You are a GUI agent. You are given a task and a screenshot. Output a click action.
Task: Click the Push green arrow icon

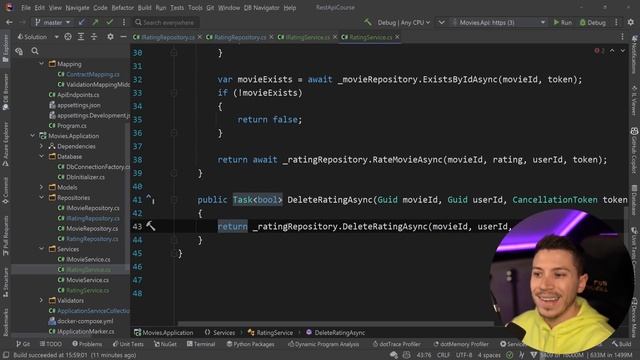[96, 22]
